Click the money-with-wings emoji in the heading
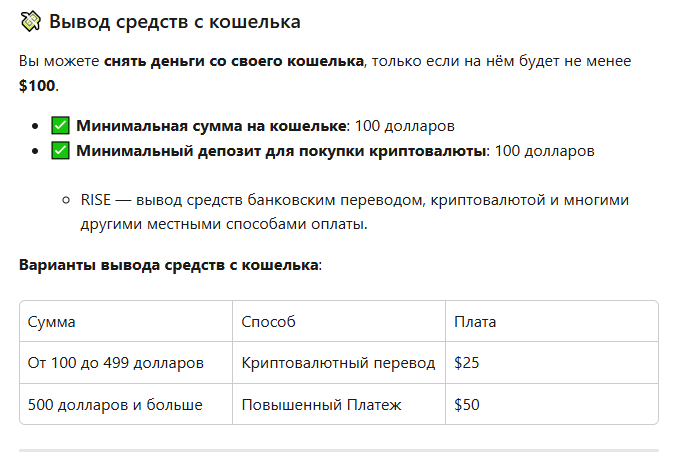Image resolution: width=687 pixels, height=471 pixels. click(30, 21)
